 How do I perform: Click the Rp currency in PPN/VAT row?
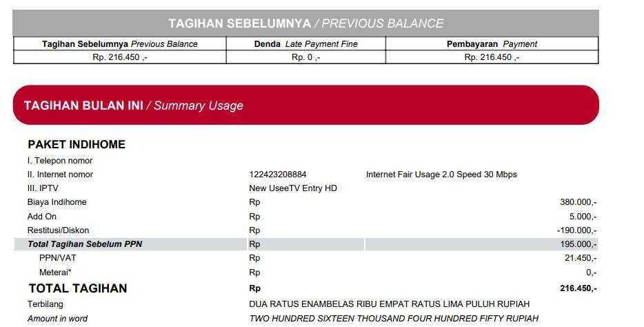(254, 258)
